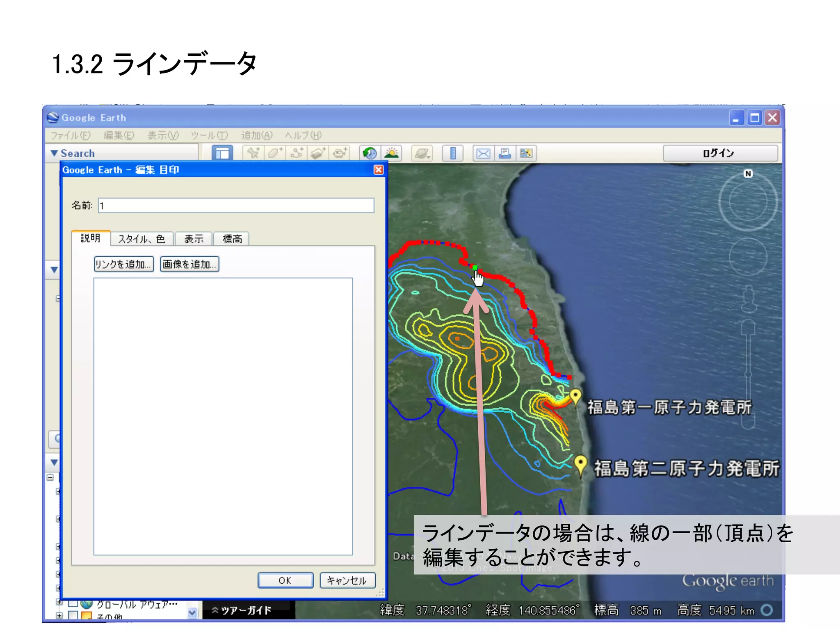Viewport: 840px width, 630px height.
Task: Open the ヘルプ(H) menu
Action: point(303,135)
